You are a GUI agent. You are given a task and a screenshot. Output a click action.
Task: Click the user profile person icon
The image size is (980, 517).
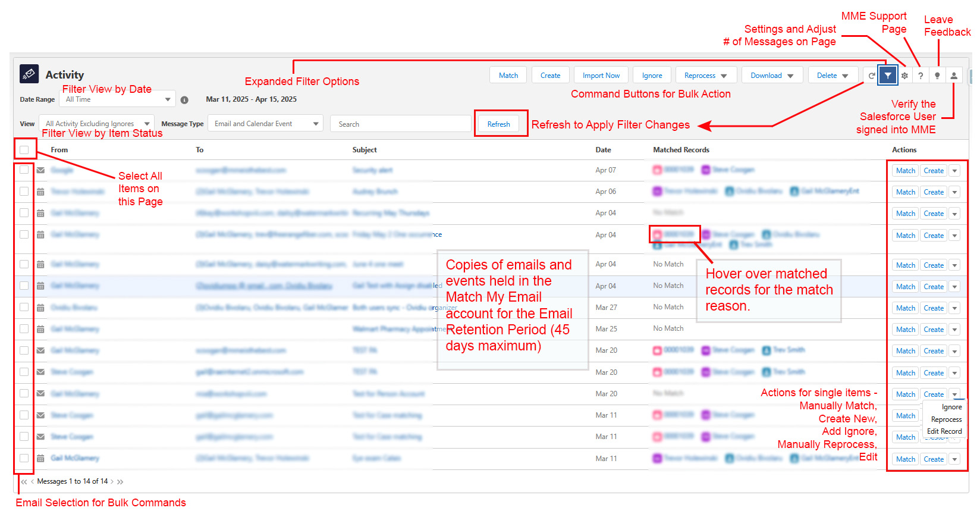point(954,76)
